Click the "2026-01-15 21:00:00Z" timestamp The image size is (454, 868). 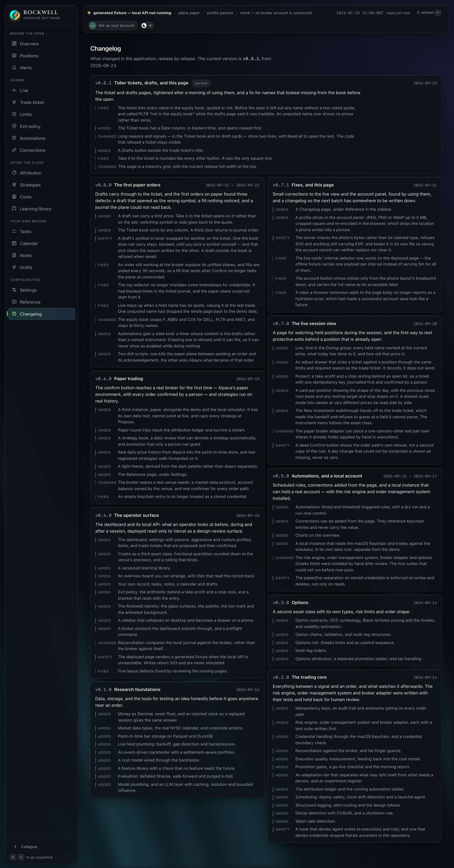tap(360, 13)
